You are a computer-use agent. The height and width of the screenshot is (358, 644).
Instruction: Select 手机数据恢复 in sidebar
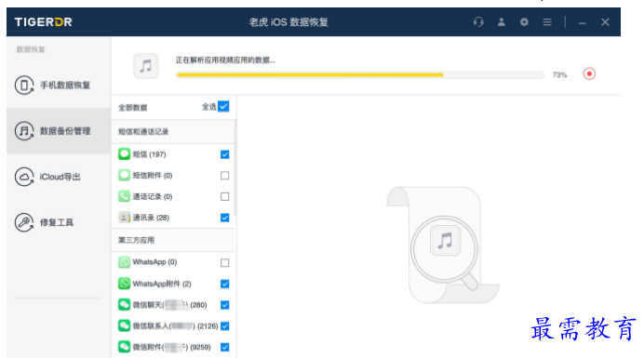pos(59,85)
